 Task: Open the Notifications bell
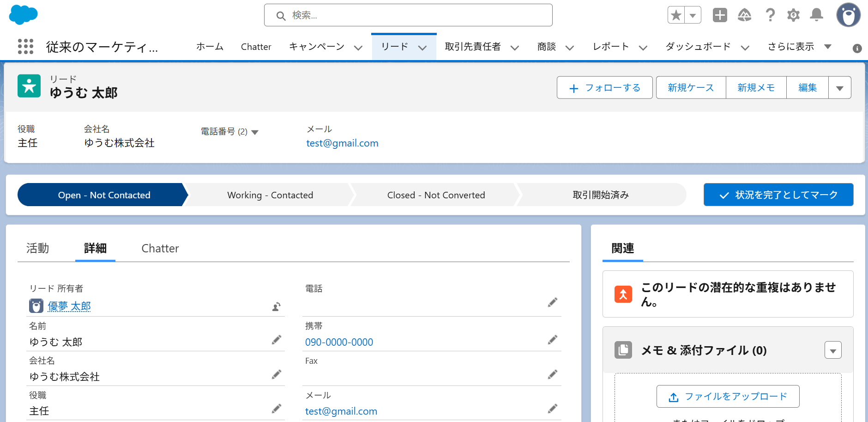click(816, 15)
